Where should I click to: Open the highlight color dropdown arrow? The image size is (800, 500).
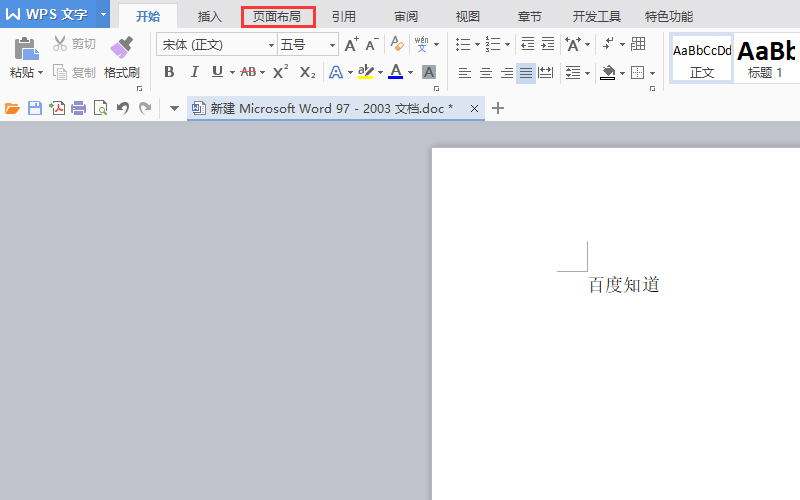point(380,72)
